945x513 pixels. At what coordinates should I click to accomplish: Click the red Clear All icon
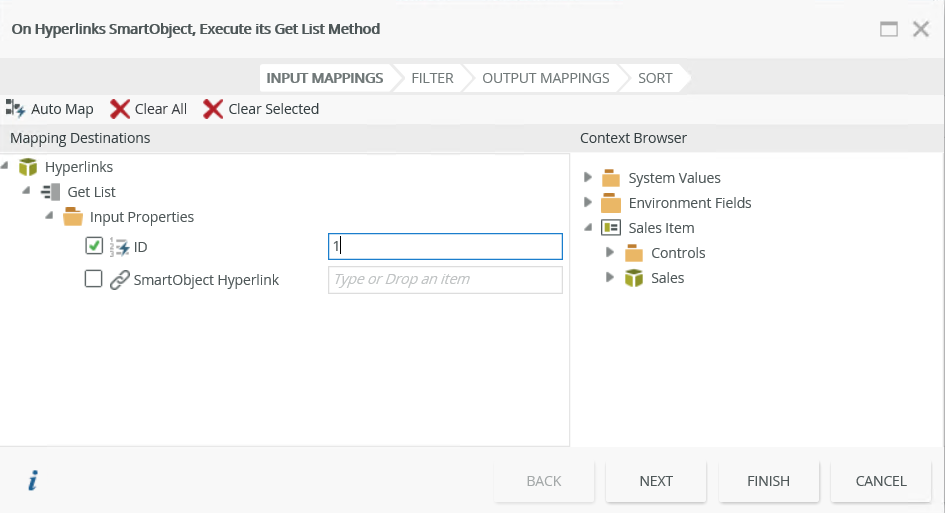[x=120, y=108]
